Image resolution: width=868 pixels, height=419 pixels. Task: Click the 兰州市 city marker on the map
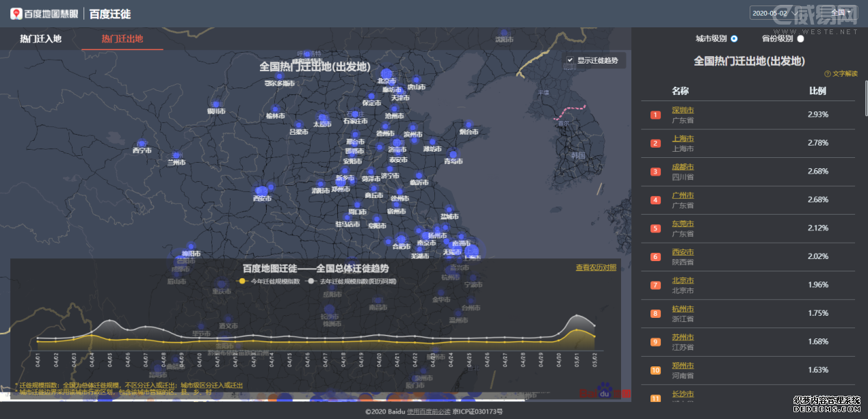click(176, 157)
